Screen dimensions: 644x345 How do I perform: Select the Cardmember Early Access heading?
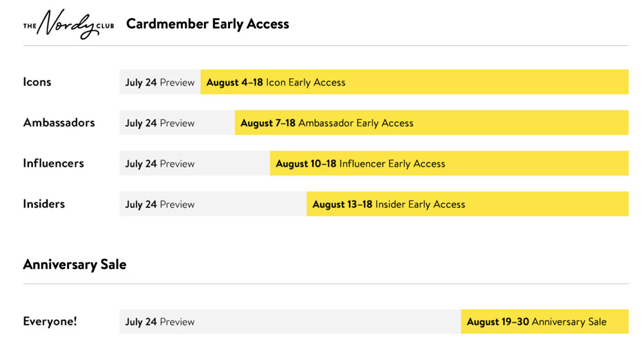(207, 24)
